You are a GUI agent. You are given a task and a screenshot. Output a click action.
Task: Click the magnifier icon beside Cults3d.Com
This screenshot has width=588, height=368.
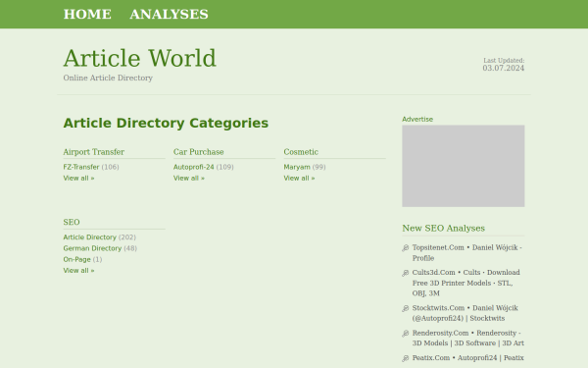(405, 273)
